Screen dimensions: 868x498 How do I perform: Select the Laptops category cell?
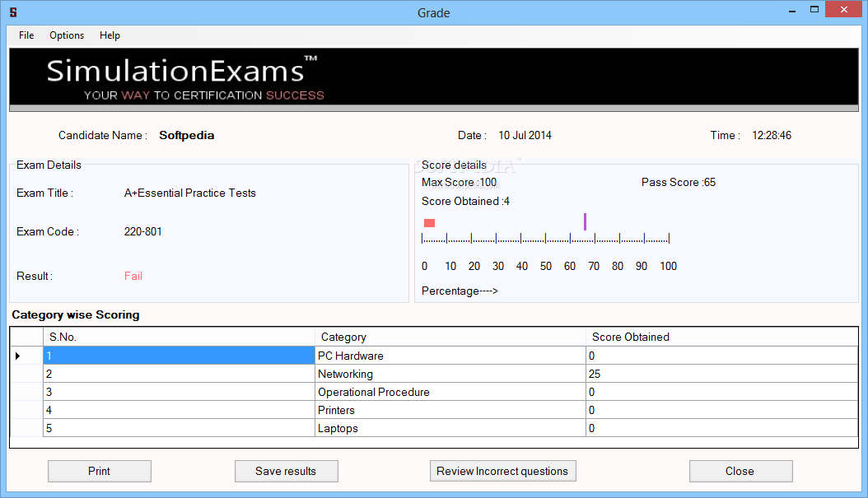(450, 428)
